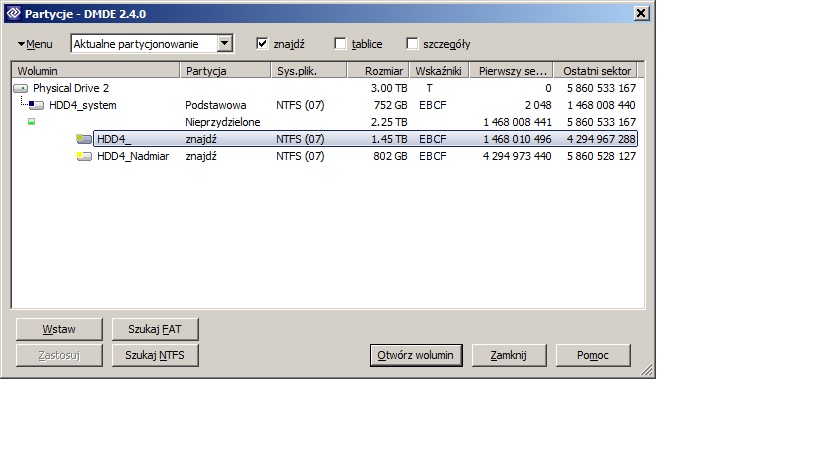This screenshot has width=819, height=460.
Task: Click the window resize grip icon
Action: (x=647, y=370)
